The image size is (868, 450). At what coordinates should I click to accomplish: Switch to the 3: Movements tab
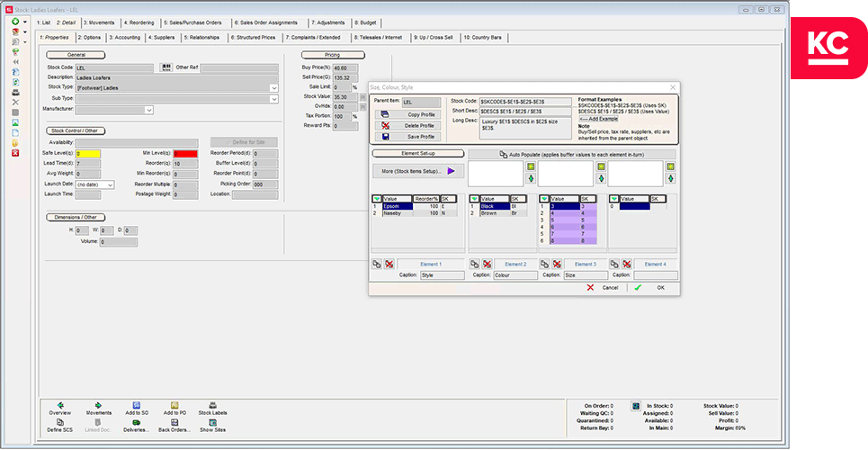[99, 22]
